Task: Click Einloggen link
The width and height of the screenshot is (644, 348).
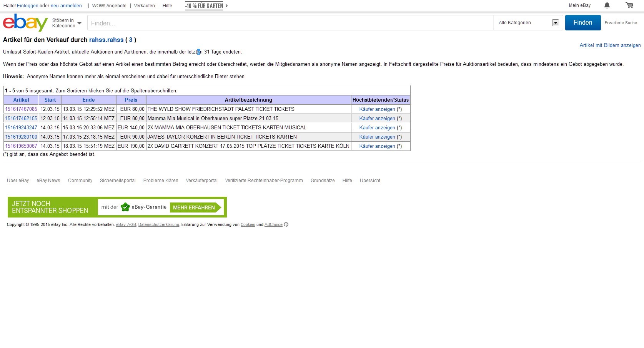Action: point(27,6)
